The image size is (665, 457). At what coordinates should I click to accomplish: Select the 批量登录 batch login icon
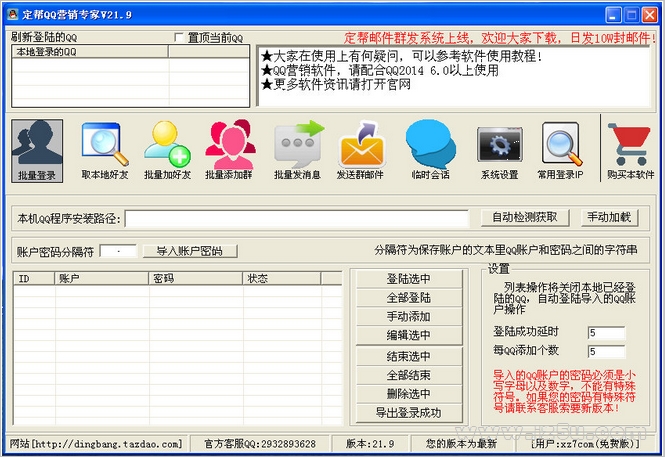[37, 151]
